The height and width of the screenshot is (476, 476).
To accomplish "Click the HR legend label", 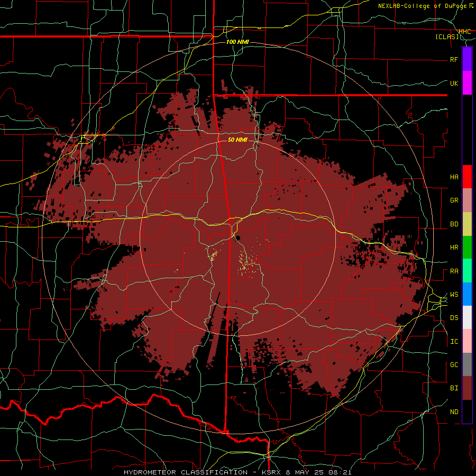I will 454,248.
